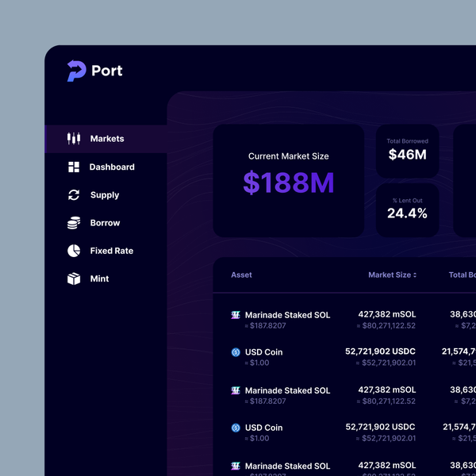Click the first ≈ $187.8207 price
The height and width of the screenshot is (476, 476).
tap(265, 326)
